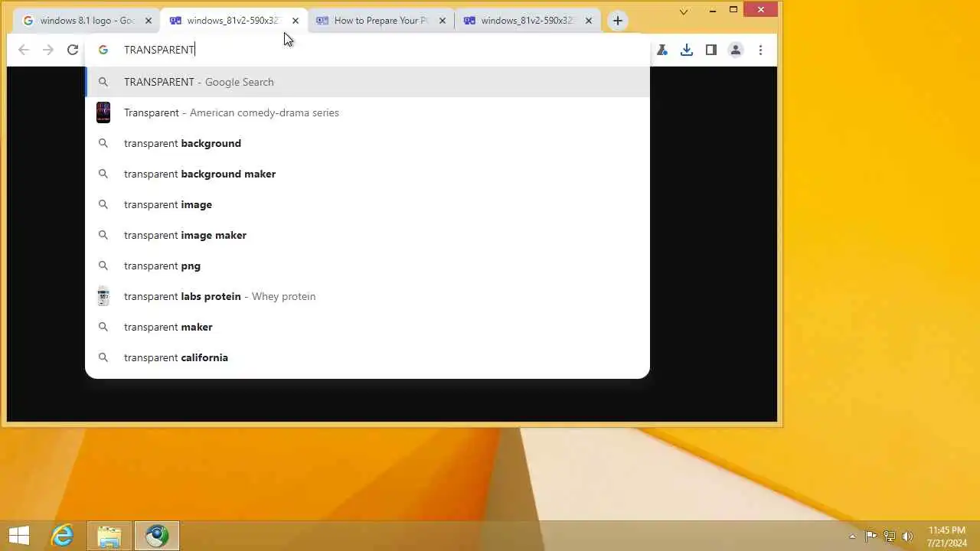Open the volume speaker tray icon

click(908, 536)
